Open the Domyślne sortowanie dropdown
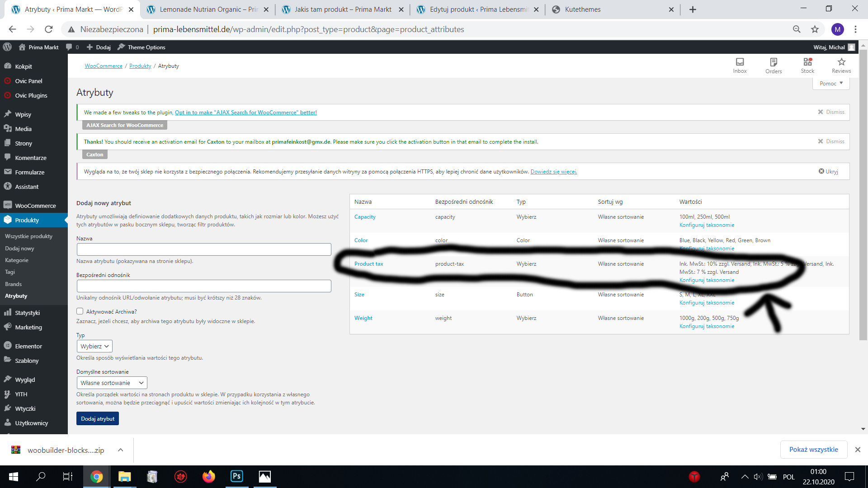Viewport: 868px width, 488px height. [x=112, y=383]
